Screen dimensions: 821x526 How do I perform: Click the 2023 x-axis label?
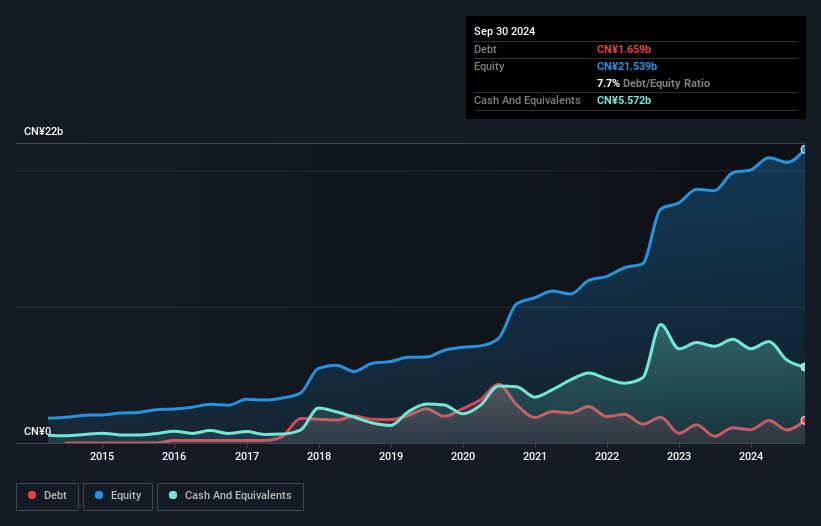point(679,456)
